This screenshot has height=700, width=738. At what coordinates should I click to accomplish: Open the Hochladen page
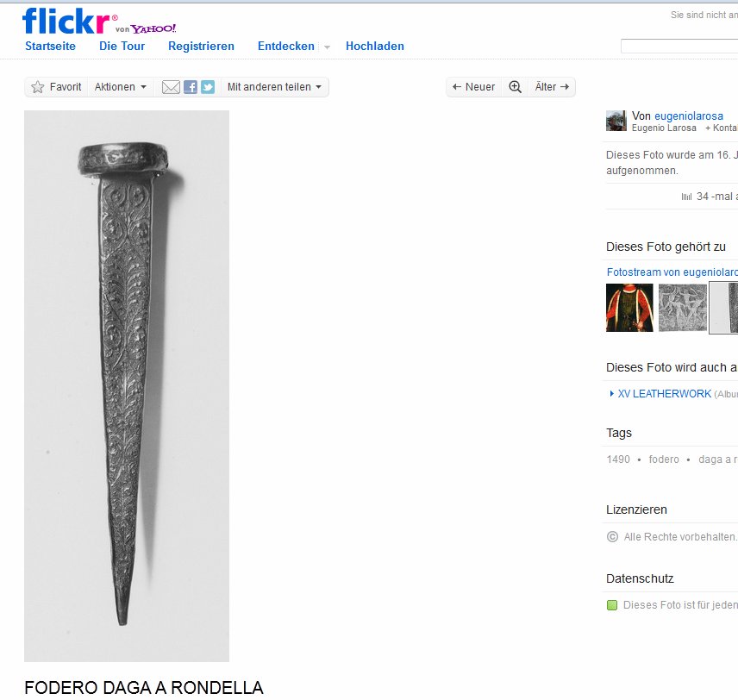pyautogui.click(x=375, y=47)
